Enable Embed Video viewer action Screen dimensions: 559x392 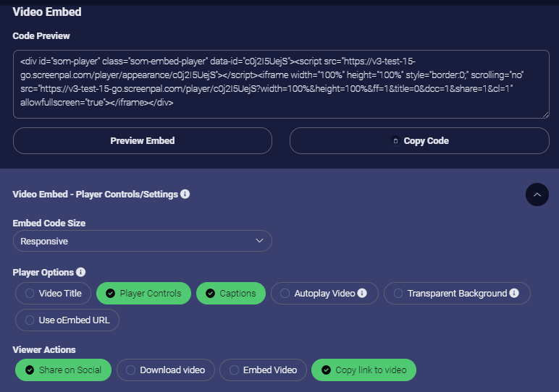(x=263, y=370)
